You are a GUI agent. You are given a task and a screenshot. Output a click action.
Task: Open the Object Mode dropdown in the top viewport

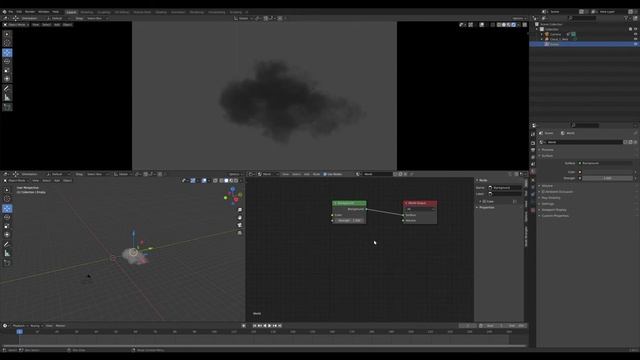click(x=16, y=25)
